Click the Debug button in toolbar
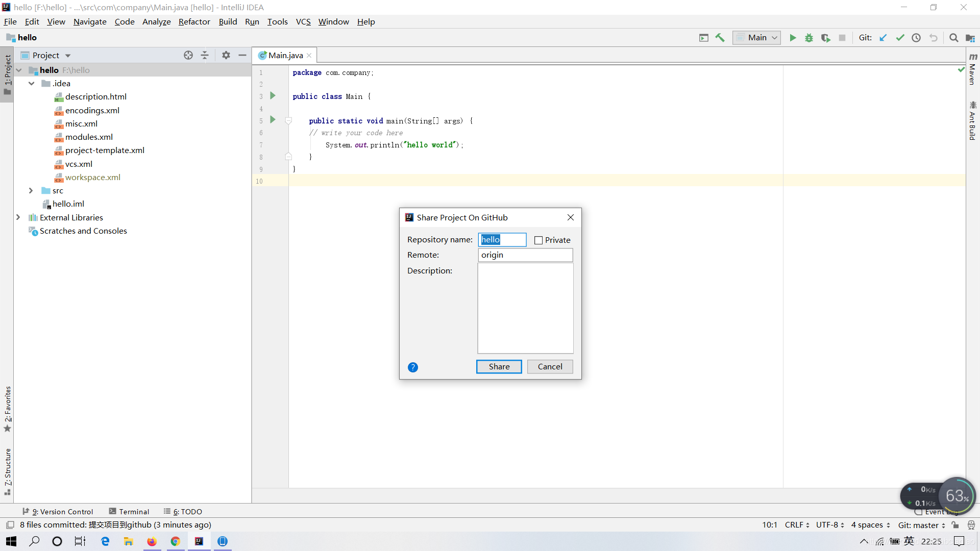This screenshot has width=980, height=551. pos(808,38)
